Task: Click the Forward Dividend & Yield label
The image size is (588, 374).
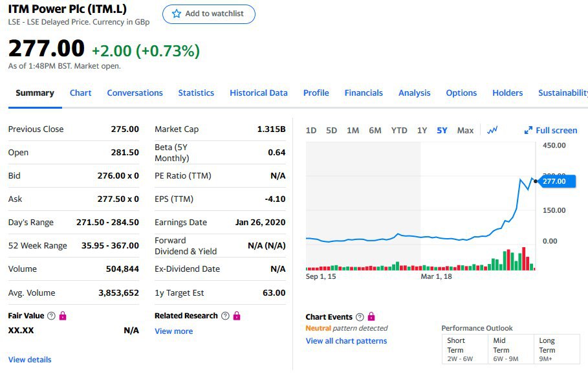Action: (x=186, y=246)
